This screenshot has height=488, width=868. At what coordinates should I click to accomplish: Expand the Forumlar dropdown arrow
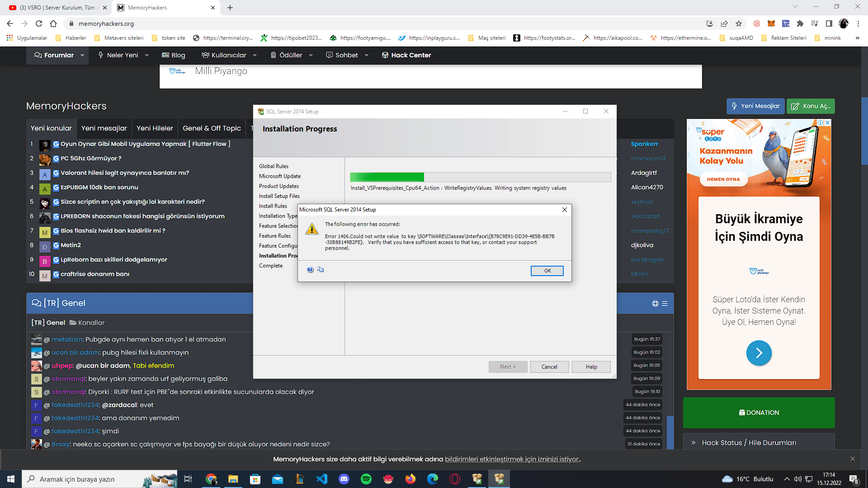coord(82,56)
